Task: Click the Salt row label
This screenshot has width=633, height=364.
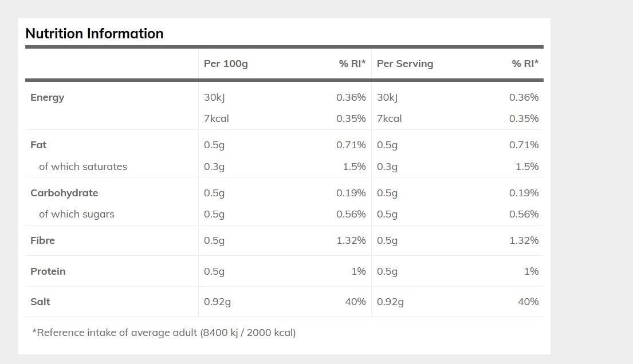Action: (x=40, y=302)
